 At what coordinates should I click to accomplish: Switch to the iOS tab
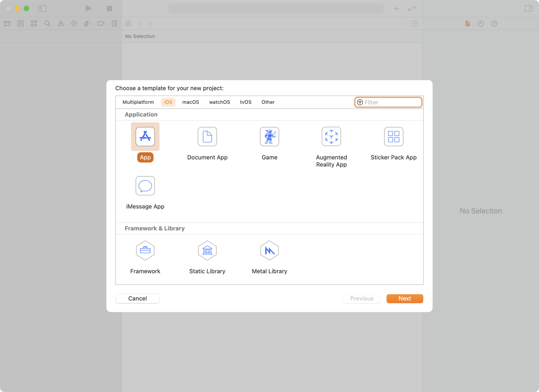tap(168, 102)
